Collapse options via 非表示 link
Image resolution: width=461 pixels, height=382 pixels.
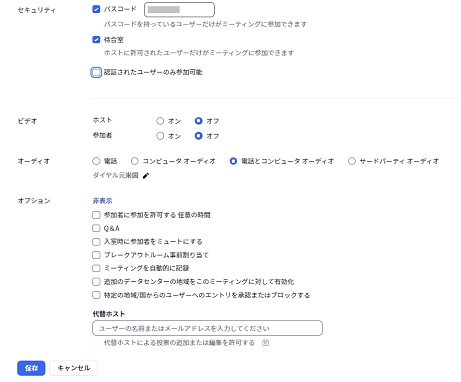pyautogui.click(x=102, y=201)
